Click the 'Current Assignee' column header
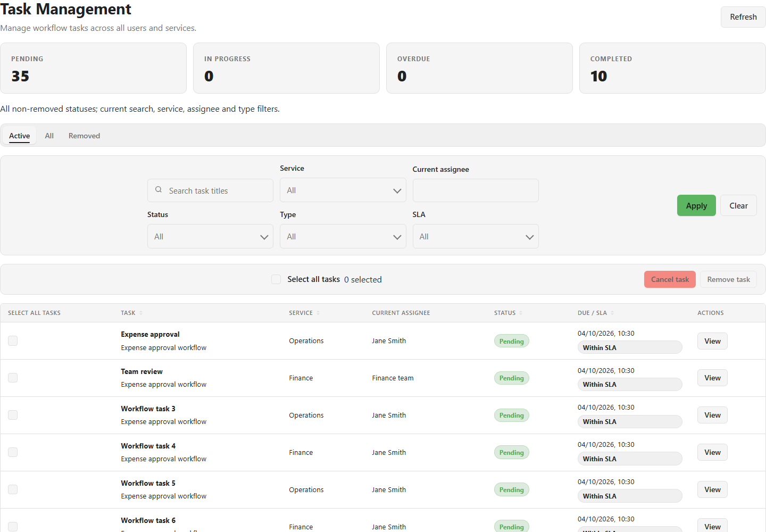Image resolution: width=766 pixels, height=532 pixels. 401,313
